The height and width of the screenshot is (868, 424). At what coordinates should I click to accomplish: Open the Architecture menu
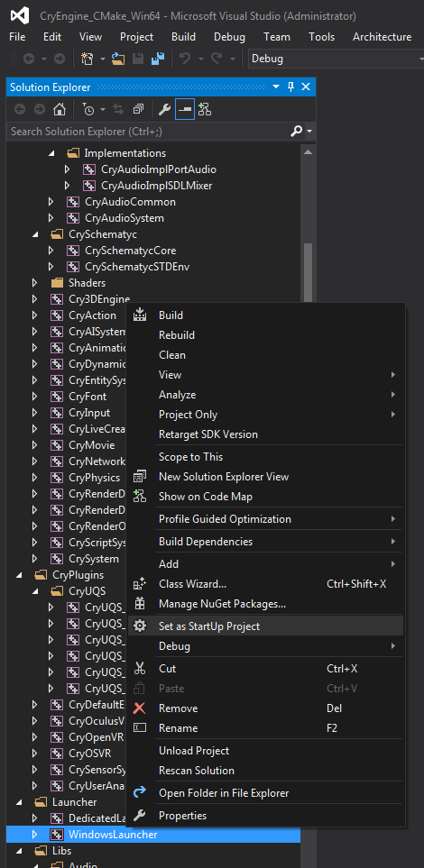pyautogui.click(x=382, y=37)
